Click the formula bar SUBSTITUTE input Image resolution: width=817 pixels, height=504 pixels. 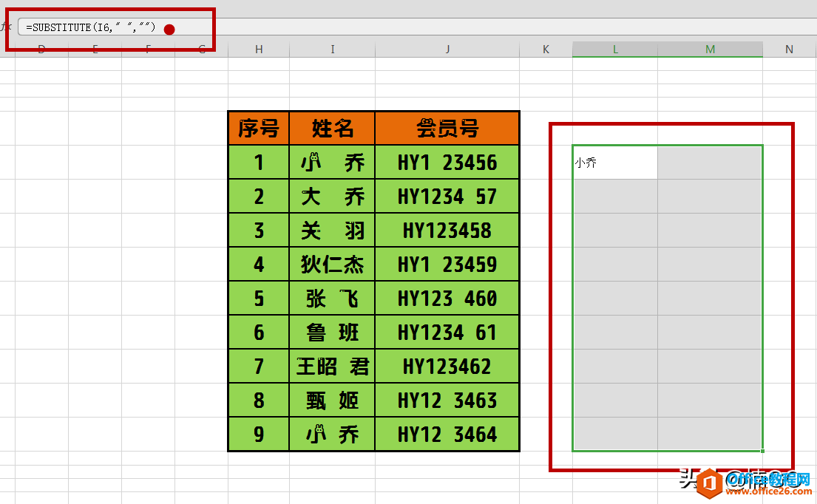click(x=417, y=27)
